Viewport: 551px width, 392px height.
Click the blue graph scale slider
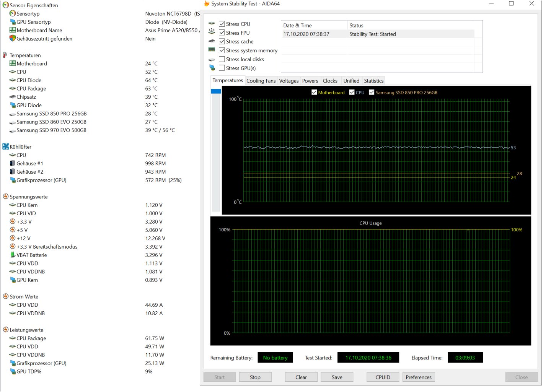click(x=216, y=91)
